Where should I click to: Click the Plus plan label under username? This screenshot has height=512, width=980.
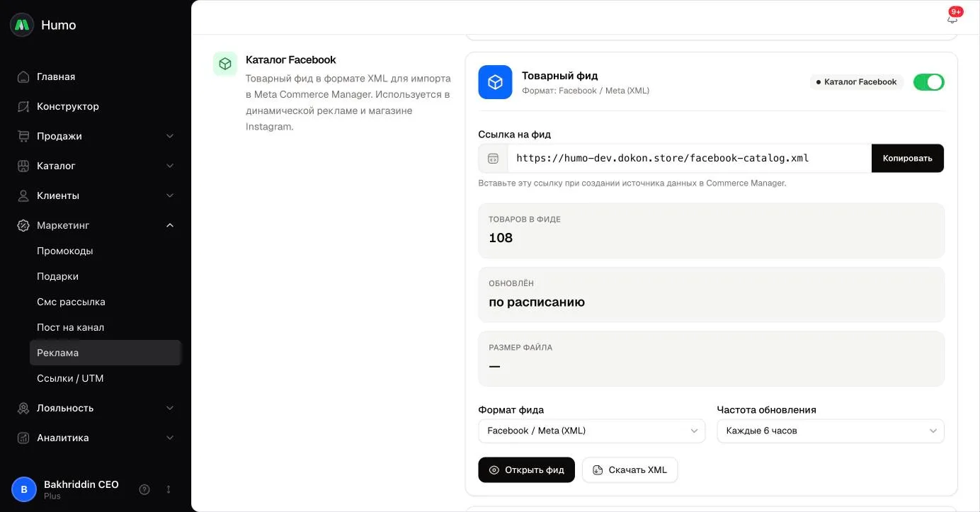[52, 496]
